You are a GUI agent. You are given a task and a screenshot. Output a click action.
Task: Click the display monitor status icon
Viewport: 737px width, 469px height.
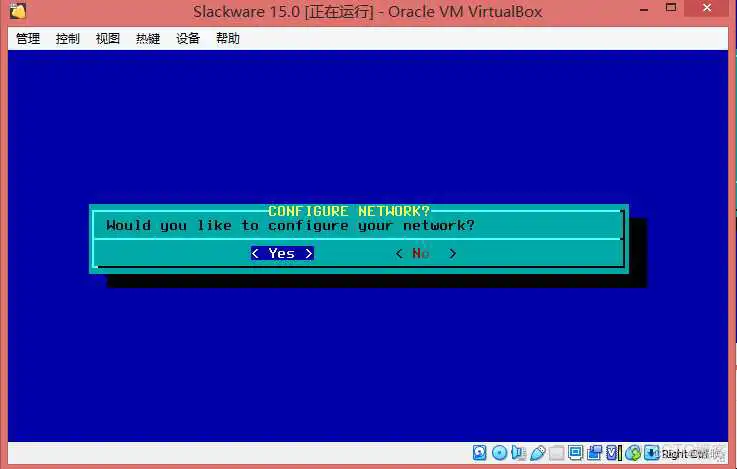[575, 453]
